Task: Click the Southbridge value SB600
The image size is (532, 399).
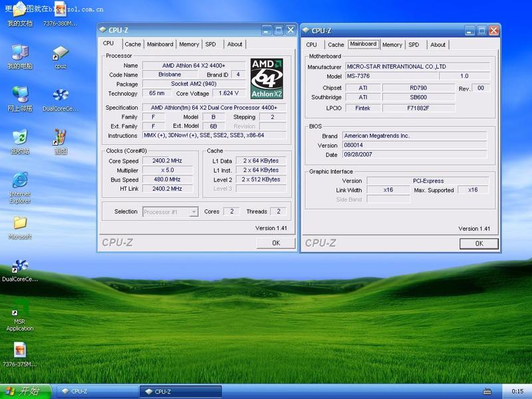Action: 418,97
